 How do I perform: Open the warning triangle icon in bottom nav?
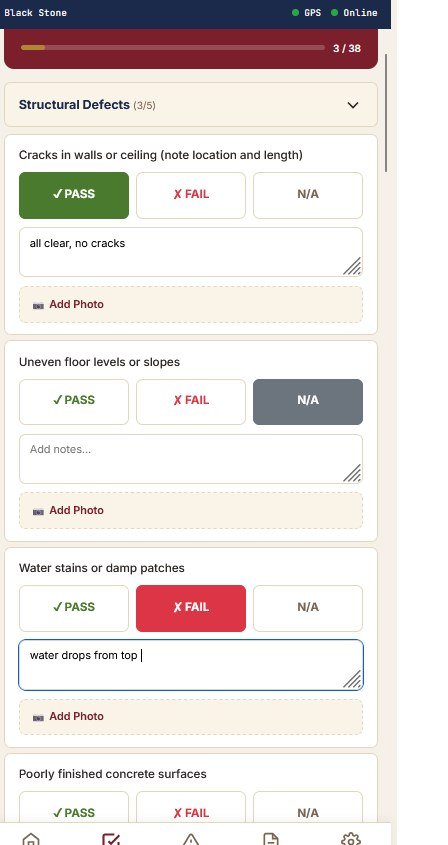191,839
